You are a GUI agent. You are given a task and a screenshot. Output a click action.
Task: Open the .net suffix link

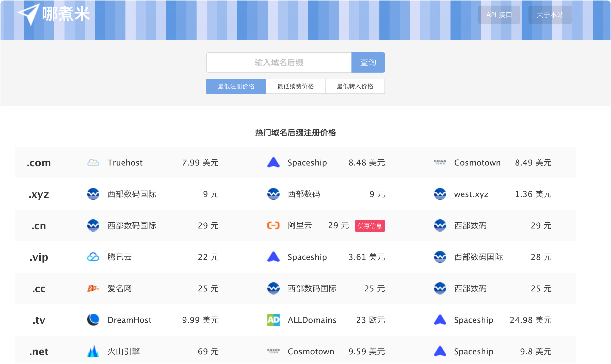[x=39, y=352]
